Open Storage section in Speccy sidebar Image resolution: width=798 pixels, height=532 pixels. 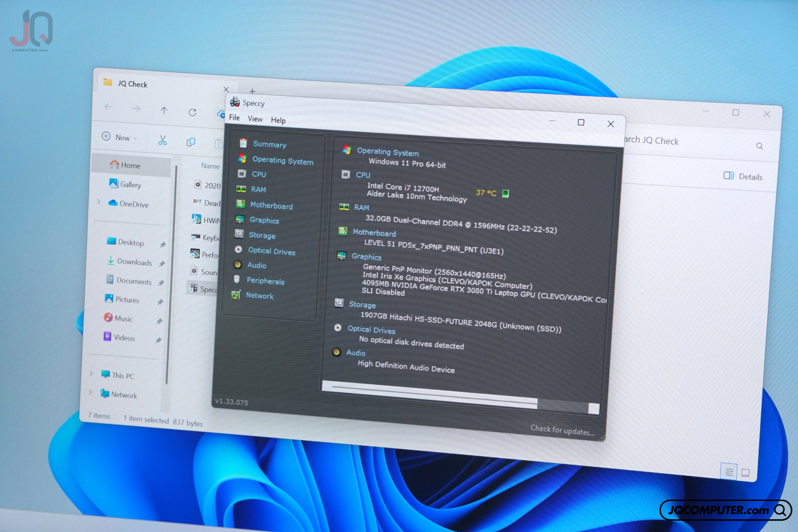pos(262,235)
